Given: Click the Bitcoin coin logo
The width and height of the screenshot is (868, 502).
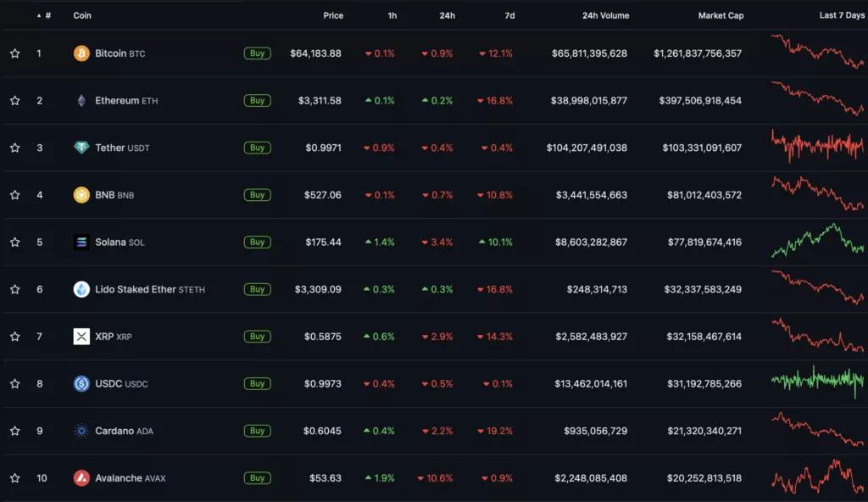Looking at the screenshot, I should [81, 53].
